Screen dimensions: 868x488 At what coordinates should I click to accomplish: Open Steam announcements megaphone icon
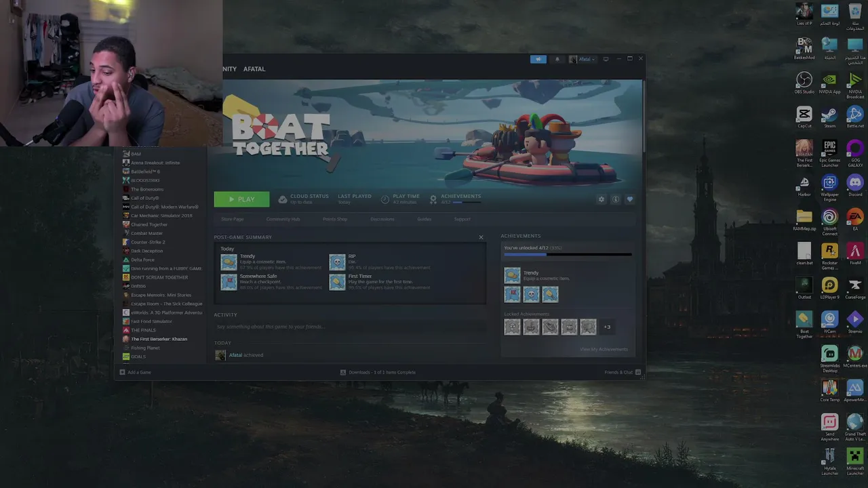click(538, 59)
